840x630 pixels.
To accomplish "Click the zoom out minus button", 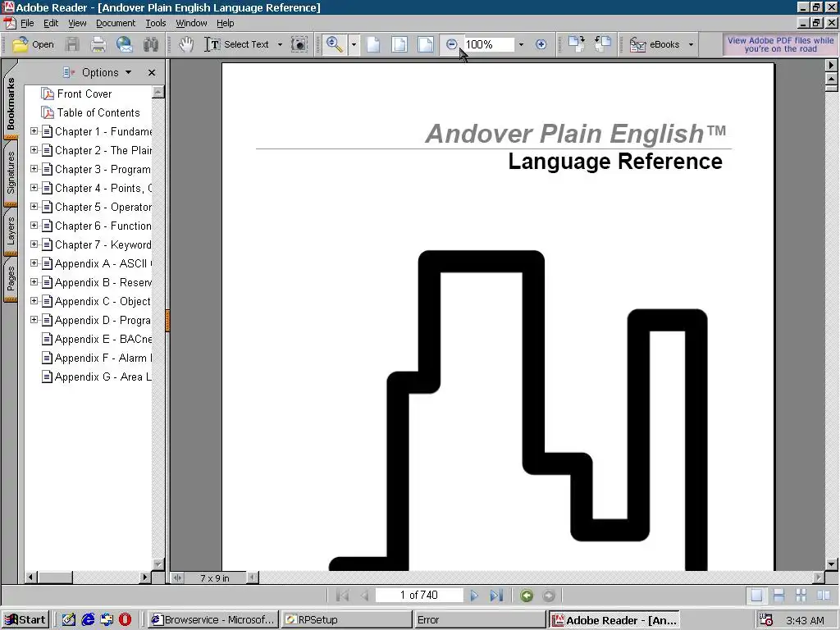I will point(452,44).
